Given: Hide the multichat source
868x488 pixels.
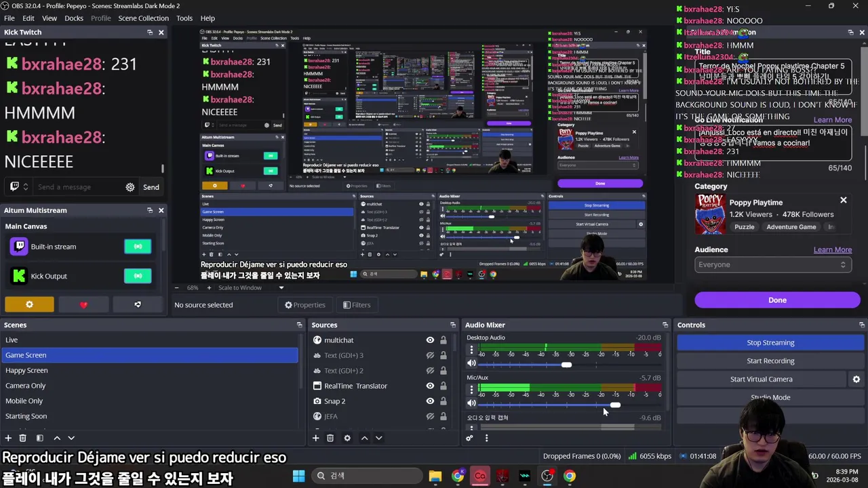Looking at the screenshot, I should tap(430, 340).
